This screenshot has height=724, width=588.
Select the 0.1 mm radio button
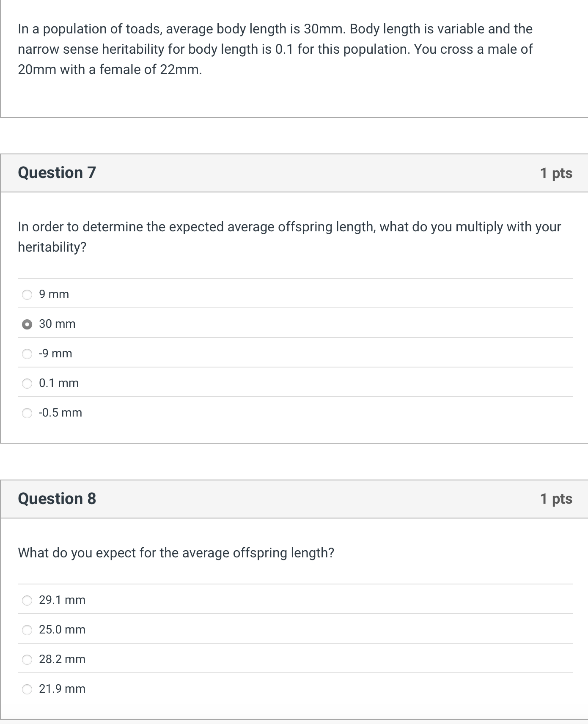pyautogui.click(x=27, y=384)
